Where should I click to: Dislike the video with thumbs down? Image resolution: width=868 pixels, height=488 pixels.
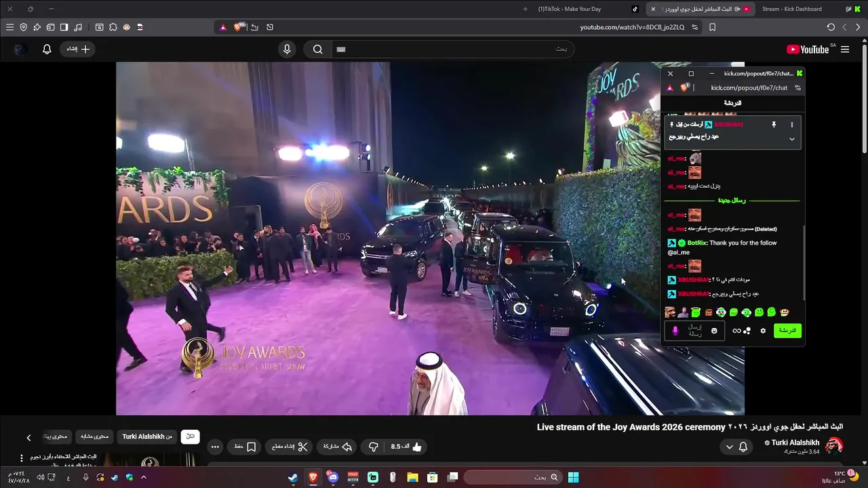[x=373, y=447]
